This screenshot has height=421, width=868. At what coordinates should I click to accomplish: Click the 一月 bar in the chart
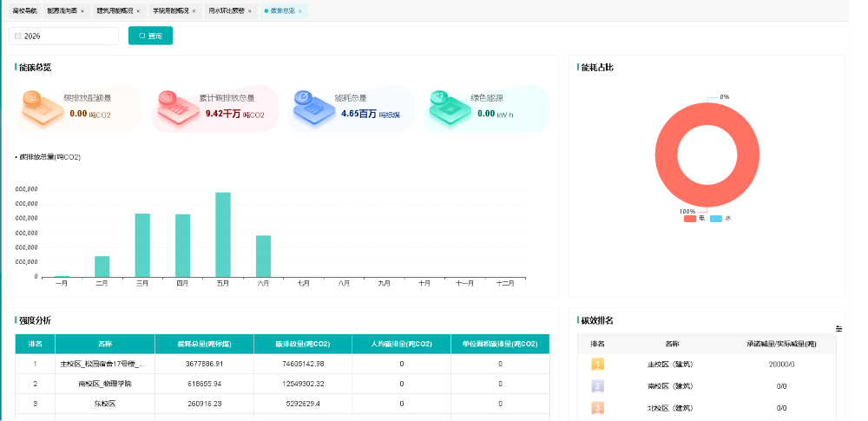(62, 276)
